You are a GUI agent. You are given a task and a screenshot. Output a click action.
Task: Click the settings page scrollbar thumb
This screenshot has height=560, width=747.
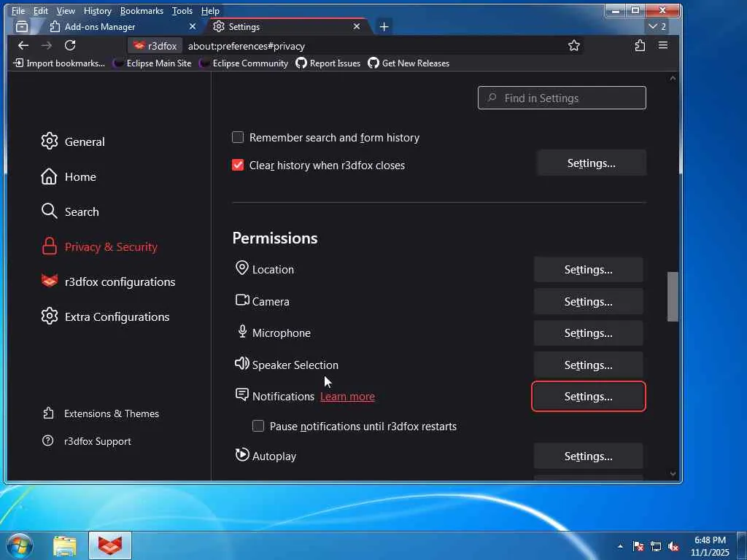click(673, 297)
